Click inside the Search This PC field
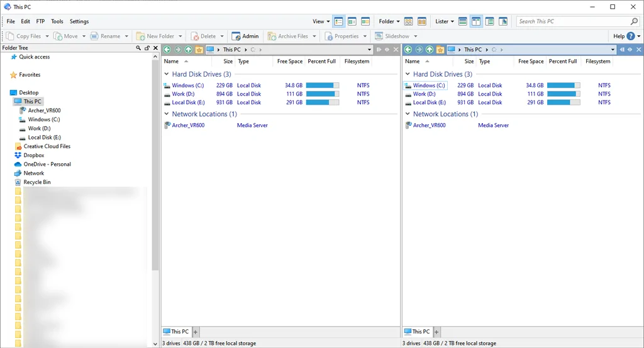This screenshot has width=644, height=348. coord(572,21)
